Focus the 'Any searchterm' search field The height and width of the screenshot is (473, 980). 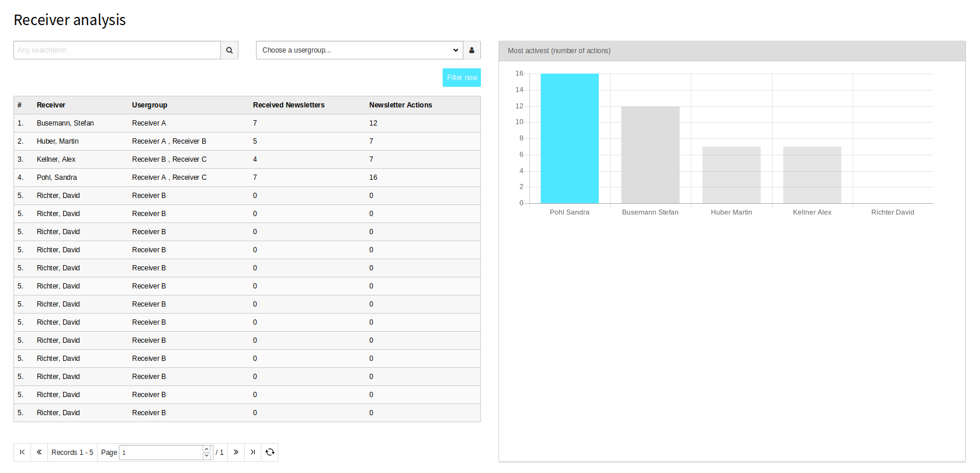(117, 50)
